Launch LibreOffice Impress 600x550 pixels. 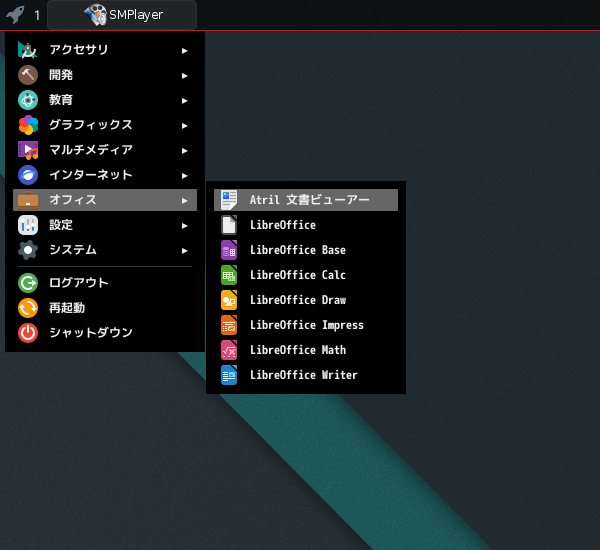306,325
